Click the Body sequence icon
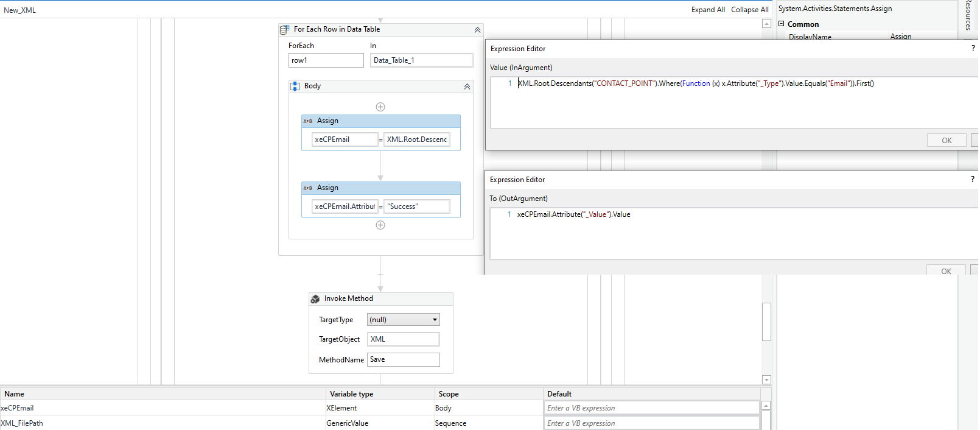 tap(295, 86)
